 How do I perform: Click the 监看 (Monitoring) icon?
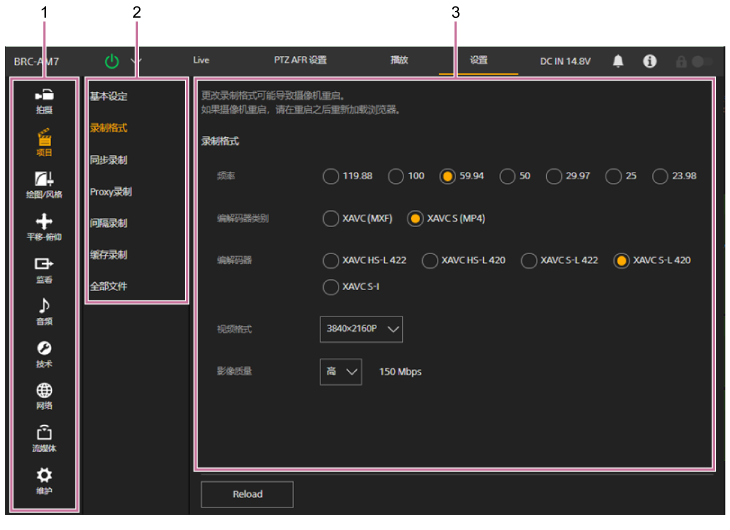point(44,268)
